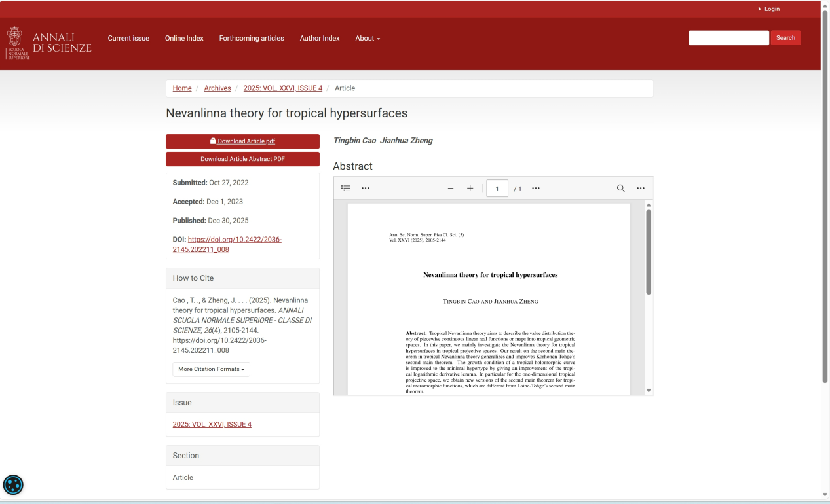Open the Current issue menu item
The width and height of the screenshot is (830, 504).
click(128, 39)
